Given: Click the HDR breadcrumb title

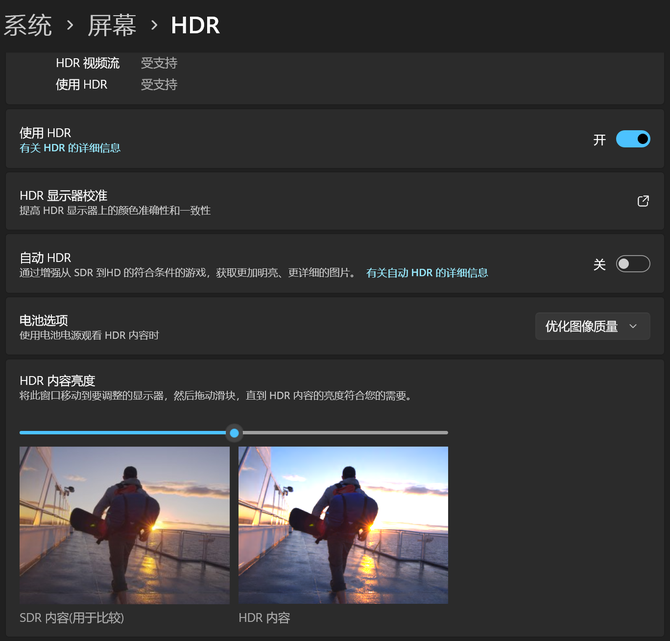Looking at the screenshot, I should pyautogui.click(x=195, y=25).
